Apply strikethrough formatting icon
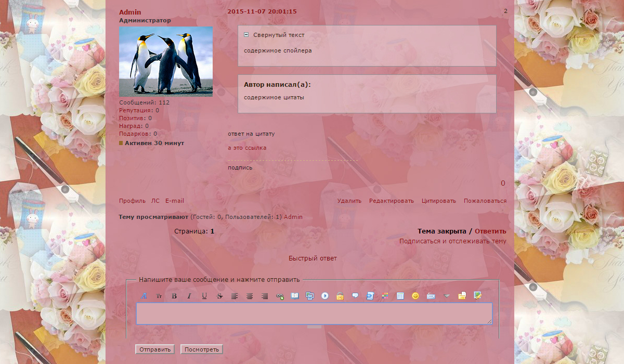The width and height of the screenshot is (624, 364). 219,296
